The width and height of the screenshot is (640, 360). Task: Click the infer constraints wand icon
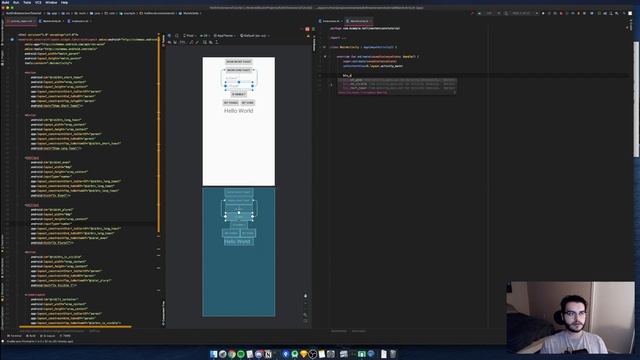pos(197,42)
